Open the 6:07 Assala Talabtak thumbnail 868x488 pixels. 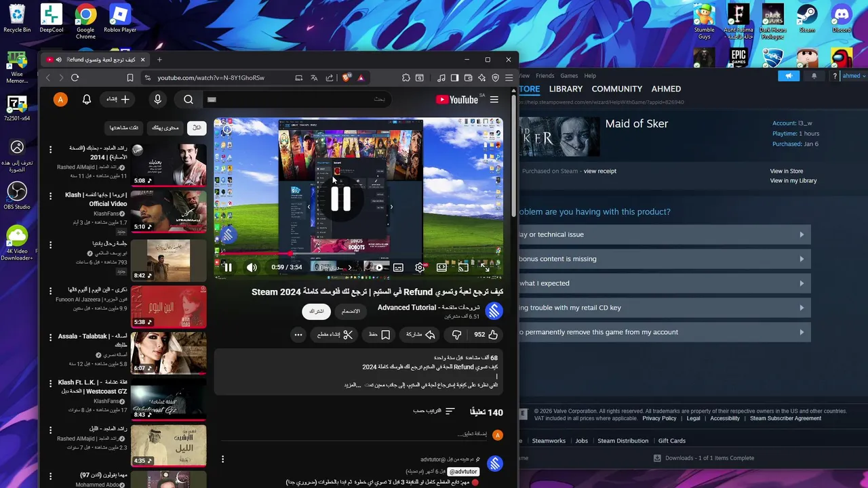(168, 352)
